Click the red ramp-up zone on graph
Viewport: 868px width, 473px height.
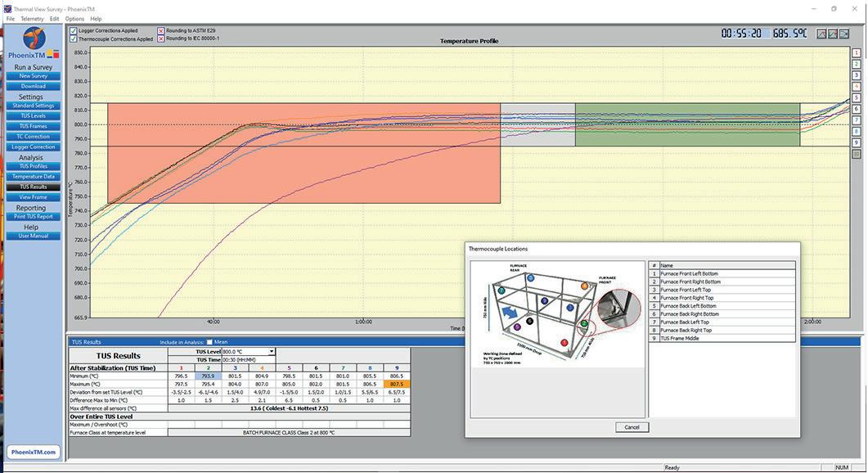tap(304, 153)
